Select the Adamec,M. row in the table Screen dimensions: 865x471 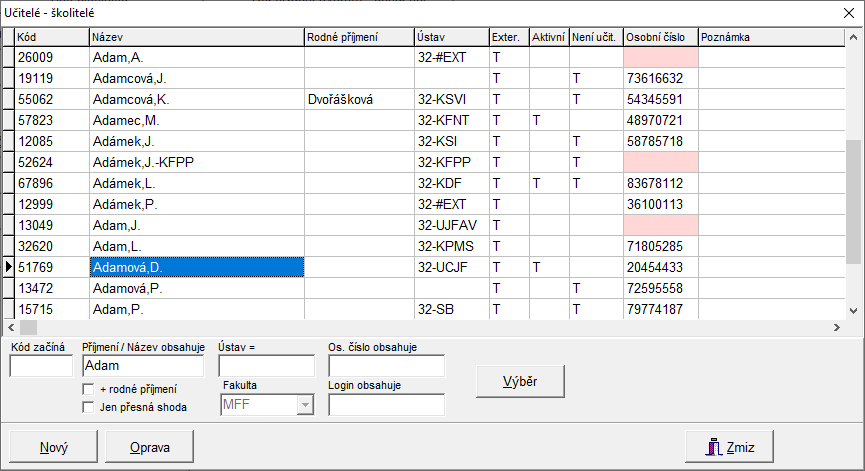(196, 120)
